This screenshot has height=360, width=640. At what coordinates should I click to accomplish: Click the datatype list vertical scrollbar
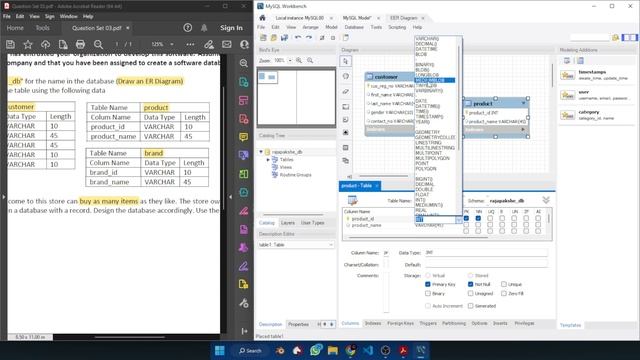(460, 98)
